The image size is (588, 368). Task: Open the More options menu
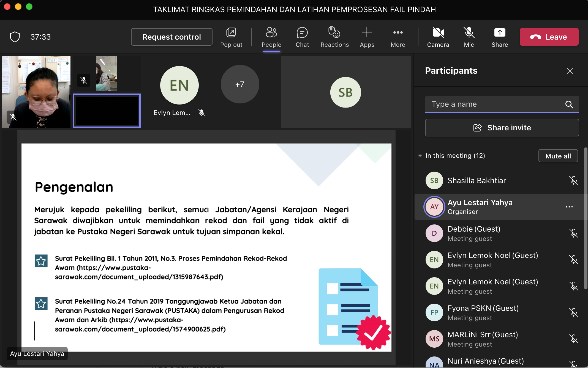[398, 37]
